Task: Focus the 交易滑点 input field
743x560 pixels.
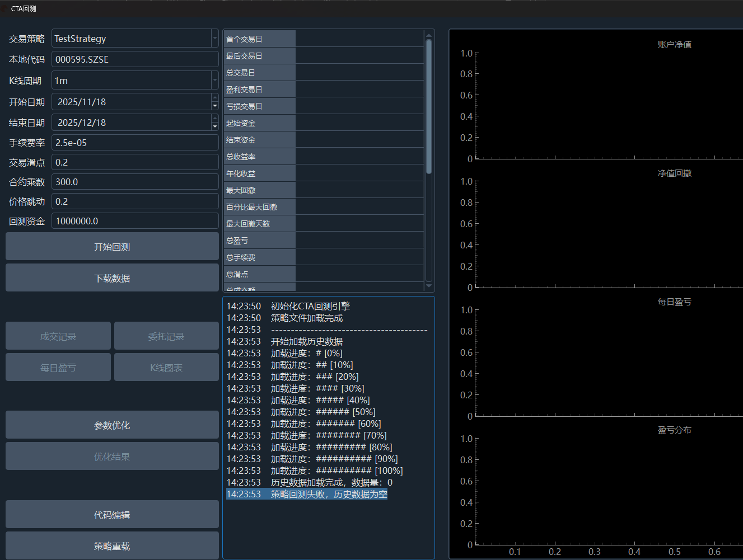Action: 134,162
